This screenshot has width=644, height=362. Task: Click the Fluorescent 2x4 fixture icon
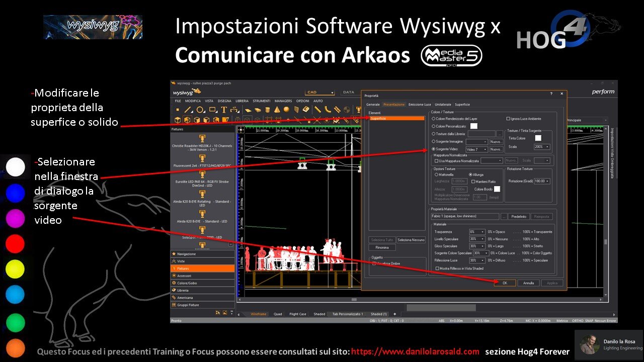pyautogui.click(x=202, y=158)
